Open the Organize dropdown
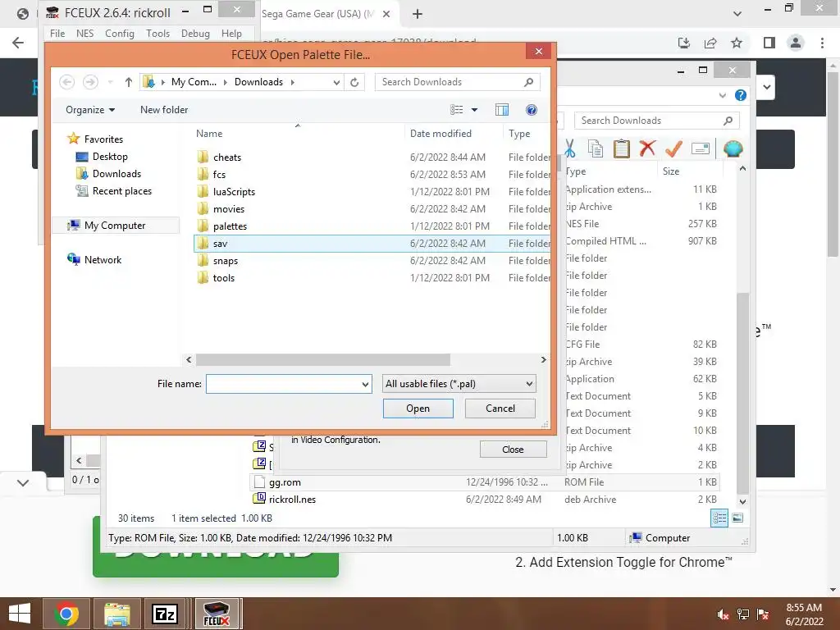This screenshot has width=840, height=630. point(90,110)
